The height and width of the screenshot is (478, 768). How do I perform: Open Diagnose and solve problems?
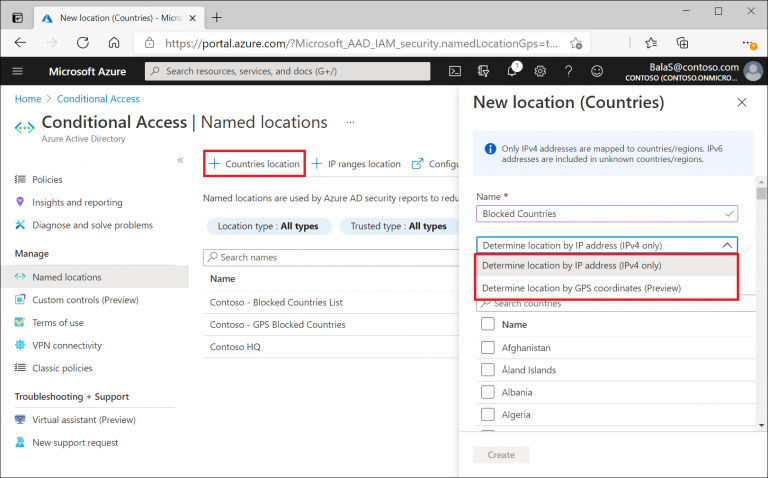(x=93, y=225)
